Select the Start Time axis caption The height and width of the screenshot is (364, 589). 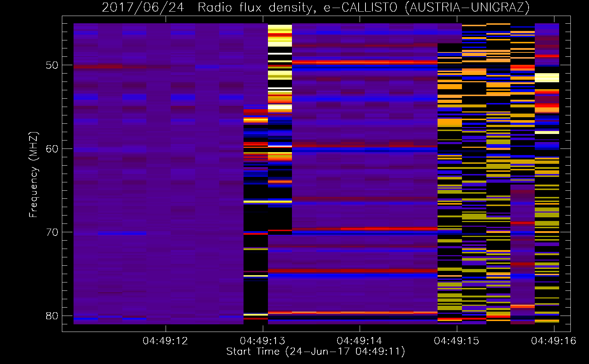tap(316, 352)
